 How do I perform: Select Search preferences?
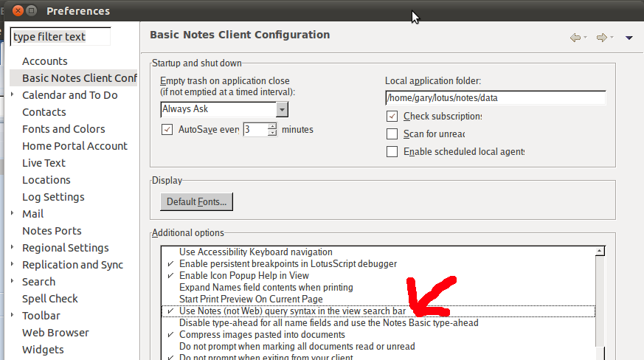click(x=38, y=282)
